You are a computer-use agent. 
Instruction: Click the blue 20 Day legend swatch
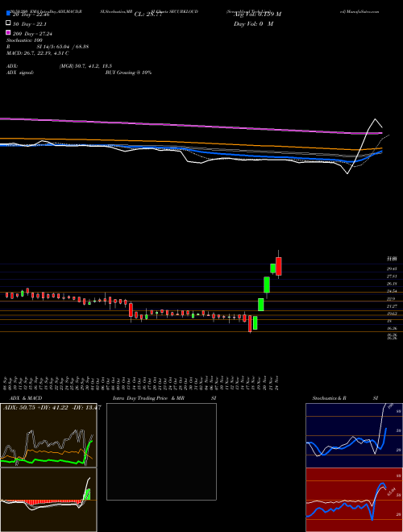(x=8, y=13)
